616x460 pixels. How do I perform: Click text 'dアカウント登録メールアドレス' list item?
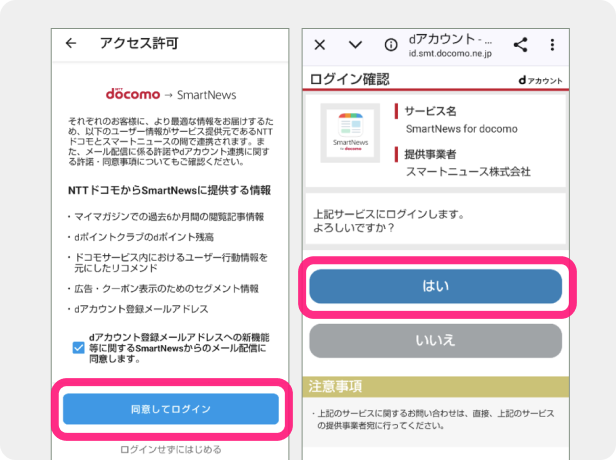pos(141,309)
